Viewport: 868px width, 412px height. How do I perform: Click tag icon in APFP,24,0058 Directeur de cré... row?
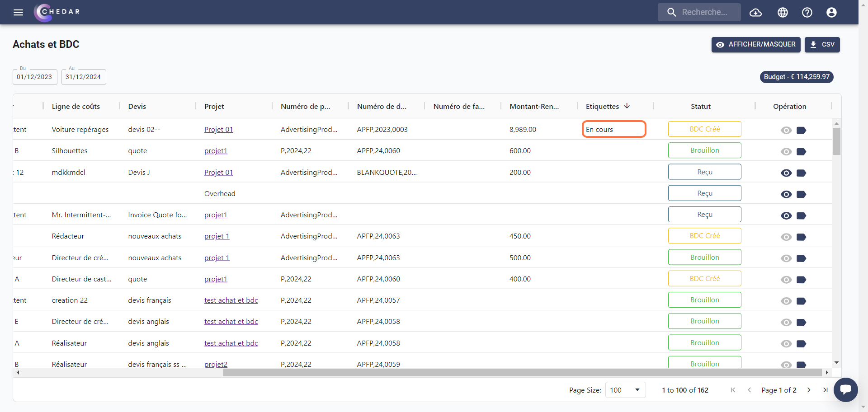click(801, 322)
